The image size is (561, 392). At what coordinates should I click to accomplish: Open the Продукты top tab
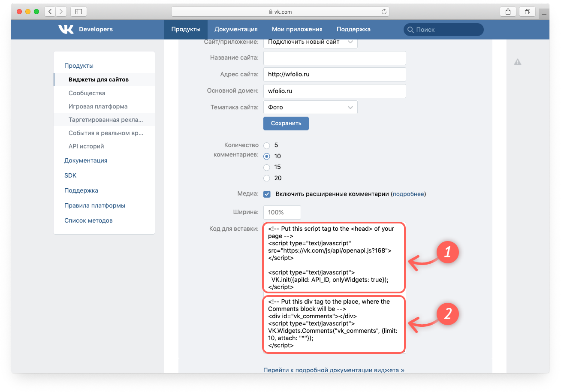[186, 29]
